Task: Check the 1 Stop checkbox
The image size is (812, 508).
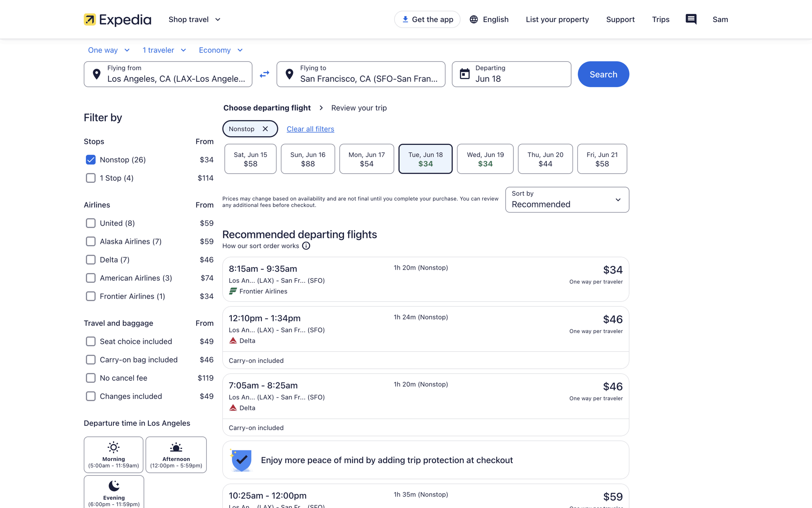Action: [91, 178]
